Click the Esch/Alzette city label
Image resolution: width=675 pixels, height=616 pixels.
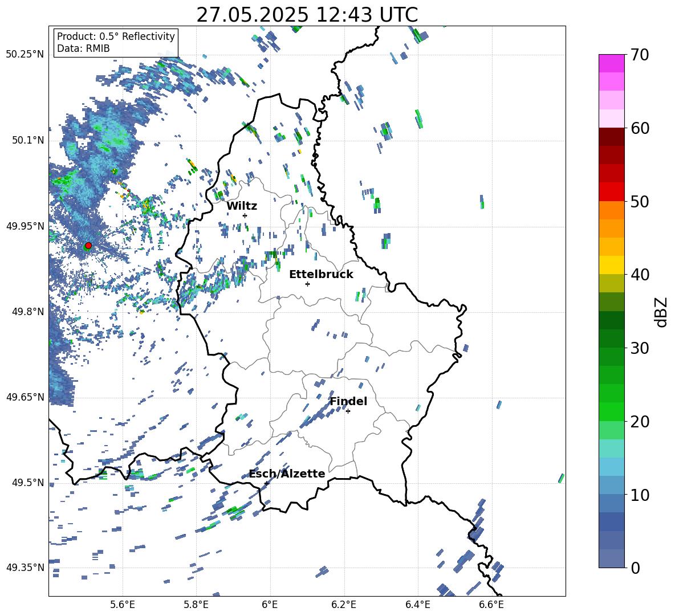287,474
